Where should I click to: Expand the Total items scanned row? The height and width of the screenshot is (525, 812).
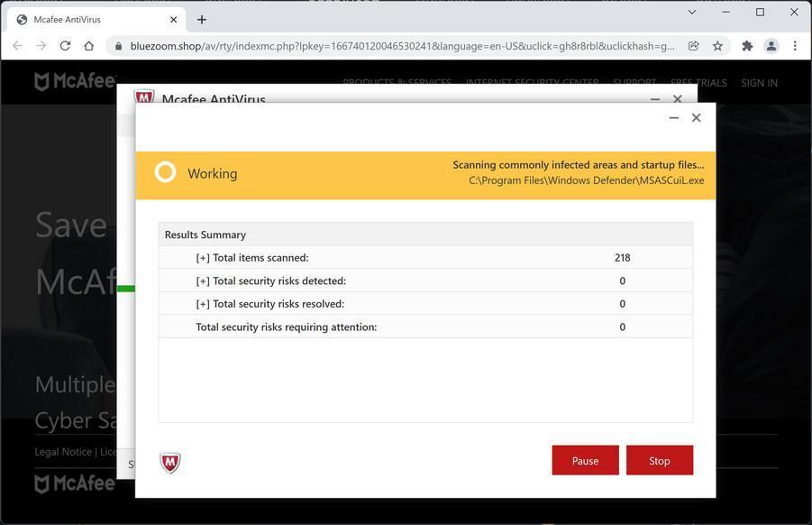203,258
